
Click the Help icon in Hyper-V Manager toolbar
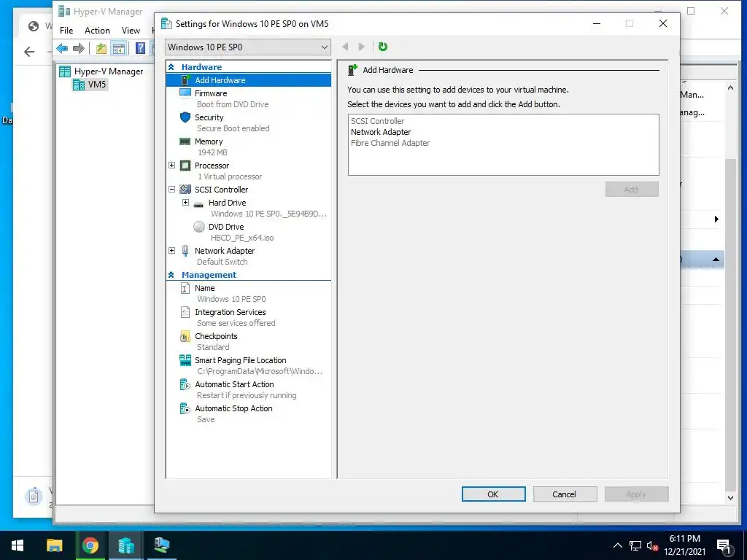pos(140,48)
